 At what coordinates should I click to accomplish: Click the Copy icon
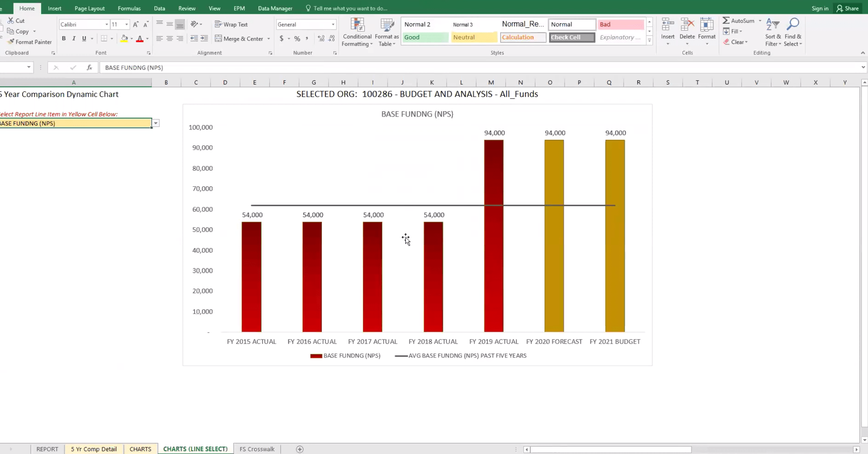(11, 32)
